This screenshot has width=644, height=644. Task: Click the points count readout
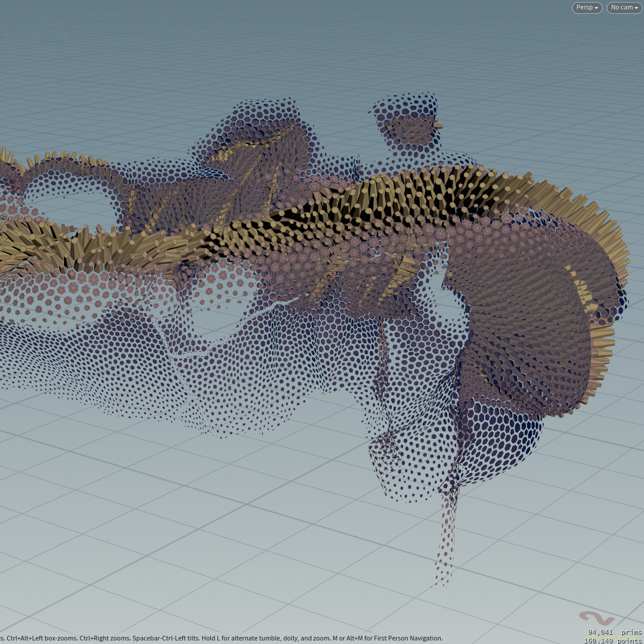click(x=612, y=640)
